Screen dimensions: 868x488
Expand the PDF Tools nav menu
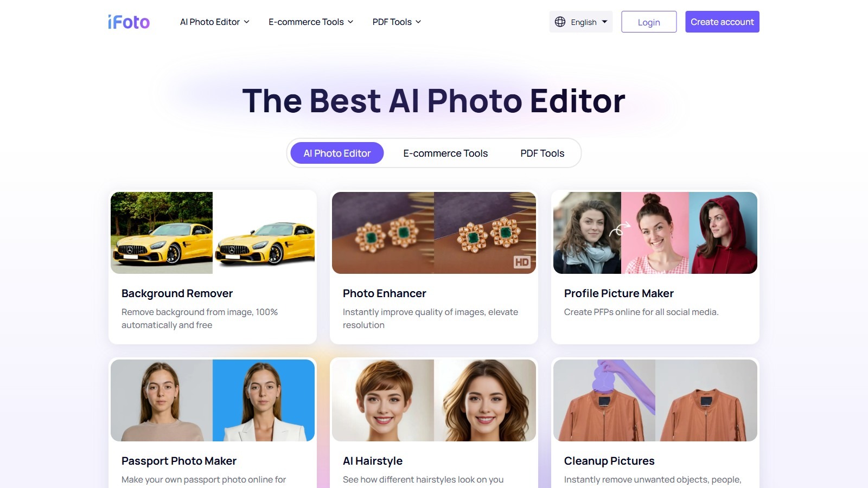397,22
